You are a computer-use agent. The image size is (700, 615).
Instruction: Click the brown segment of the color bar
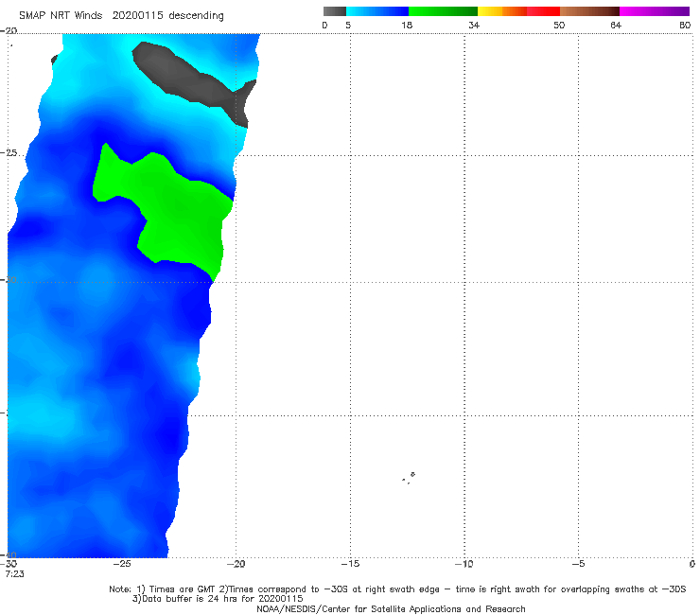(x=589, y=11)
